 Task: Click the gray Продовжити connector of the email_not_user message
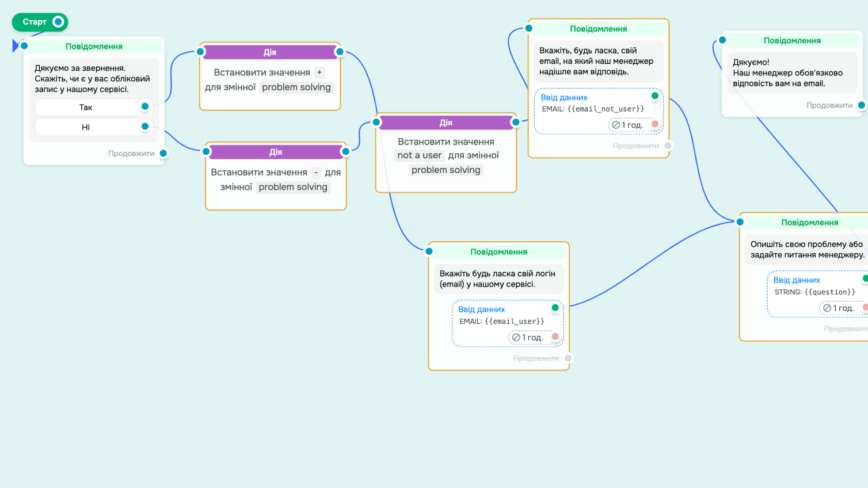coord(668,146)
